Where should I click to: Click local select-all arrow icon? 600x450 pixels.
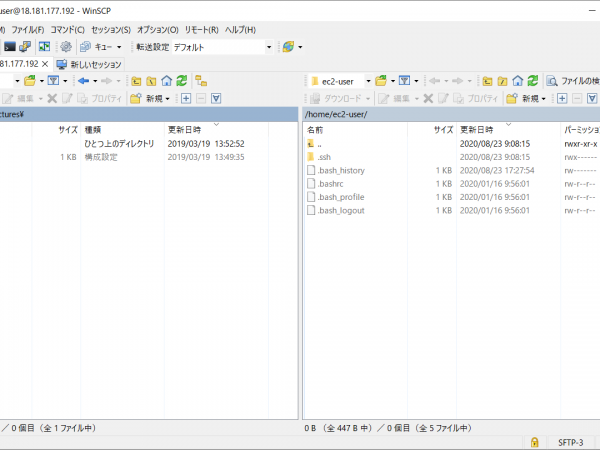(x=216, y=99)
